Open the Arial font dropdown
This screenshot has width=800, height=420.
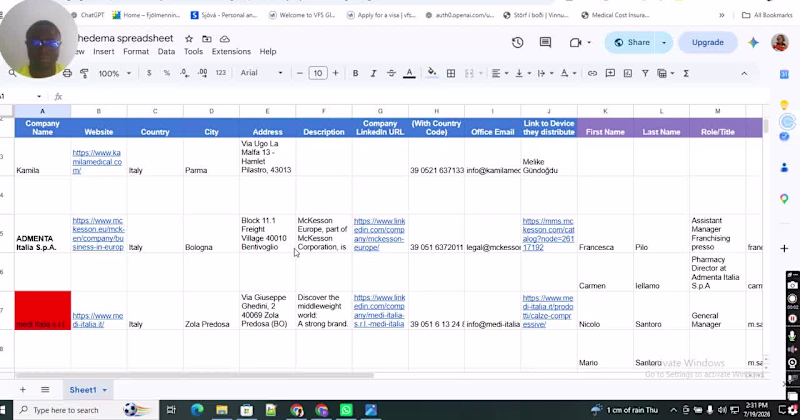(x=261, y=73)
